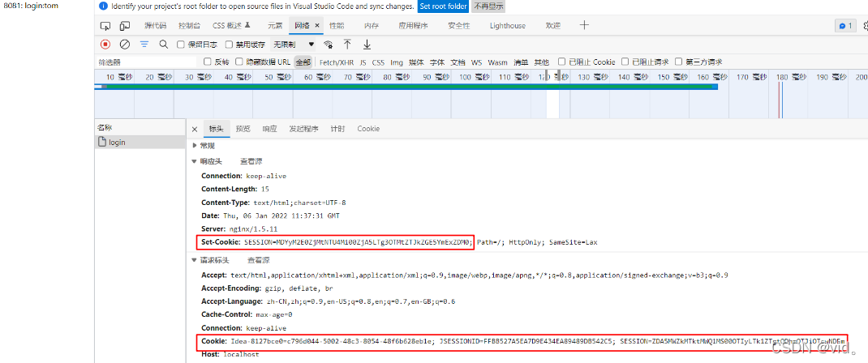The width and height of the screenshot is (868, 363).
Task: Tick the 隐藏数据 URL checkbox
Action: 239,62
